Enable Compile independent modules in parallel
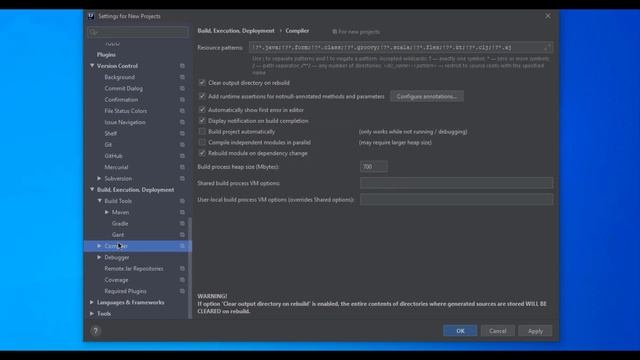Screen dimensions: 640x360 202,142
